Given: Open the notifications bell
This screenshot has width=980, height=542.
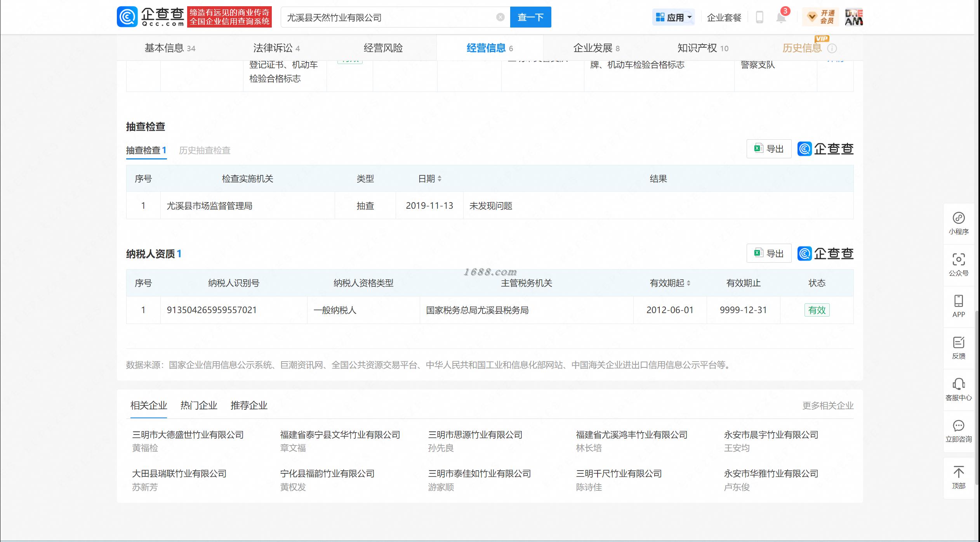Looking at the screenshot, I should 781,17.
